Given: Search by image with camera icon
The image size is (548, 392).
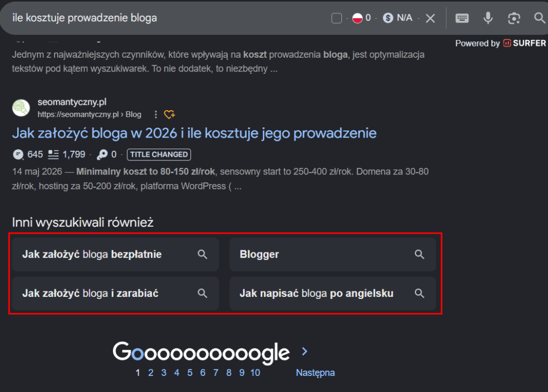Looking at the screenshot, I should click(514, 18).
